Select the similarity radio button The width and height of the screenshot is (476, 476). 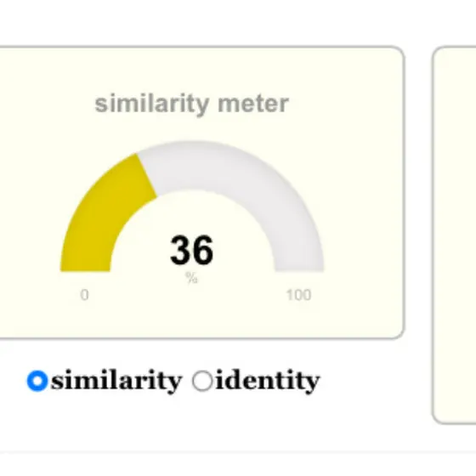pos(37,381)
